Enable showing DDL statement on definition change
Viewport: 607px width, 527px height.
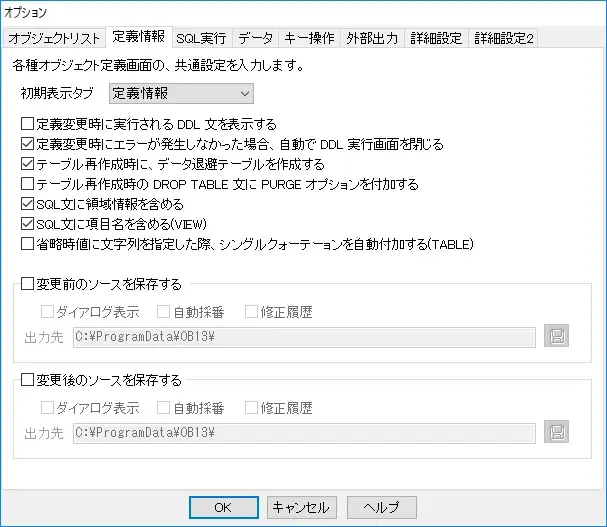point(28,125)
